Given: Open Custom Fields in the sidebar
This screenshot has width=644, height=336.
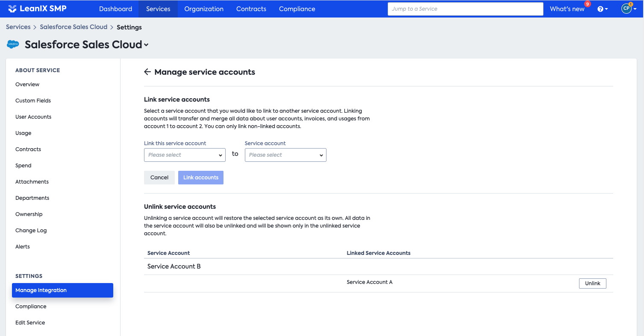Looking at the screenshot, I should click(x=33, y=101).
